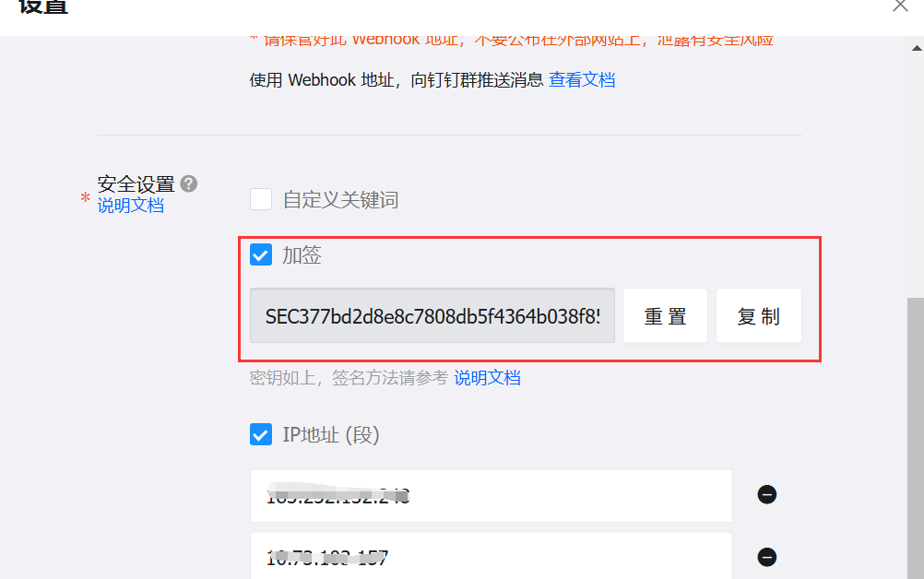Image resolution: width=924 pixels, height=579 pixels.
Task: Click the 加签 label text
Action: pos(302,255)
